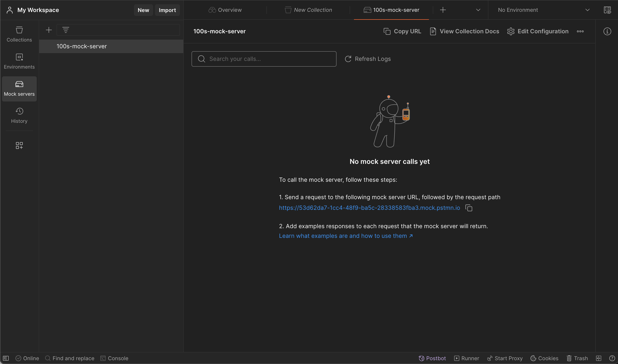
Task: Open the tabs list chevron dropdown
Action: [478, 10]
